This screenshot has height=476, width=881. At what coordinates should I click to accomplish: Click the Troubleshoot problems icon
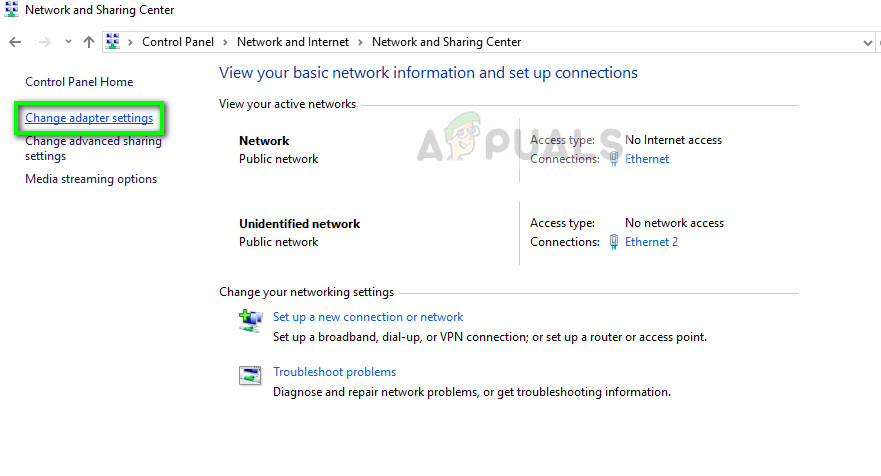tap(250, 375)
